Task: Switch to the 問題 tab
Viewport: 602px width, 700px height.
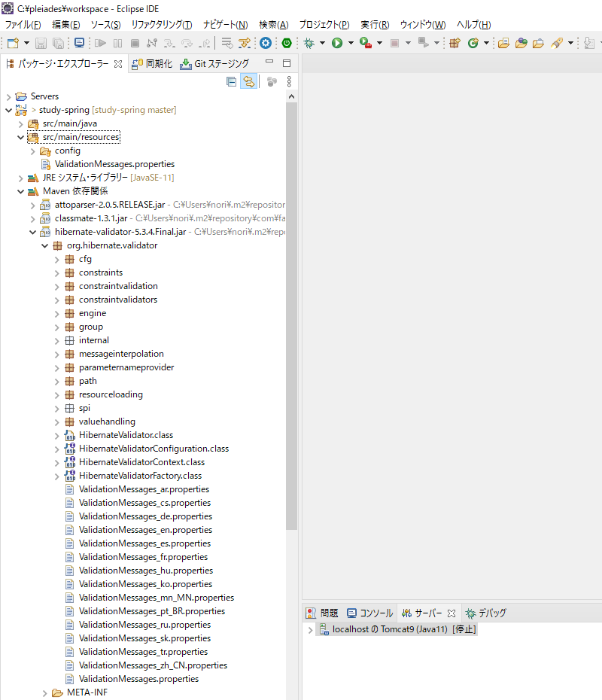Action: 322,613
